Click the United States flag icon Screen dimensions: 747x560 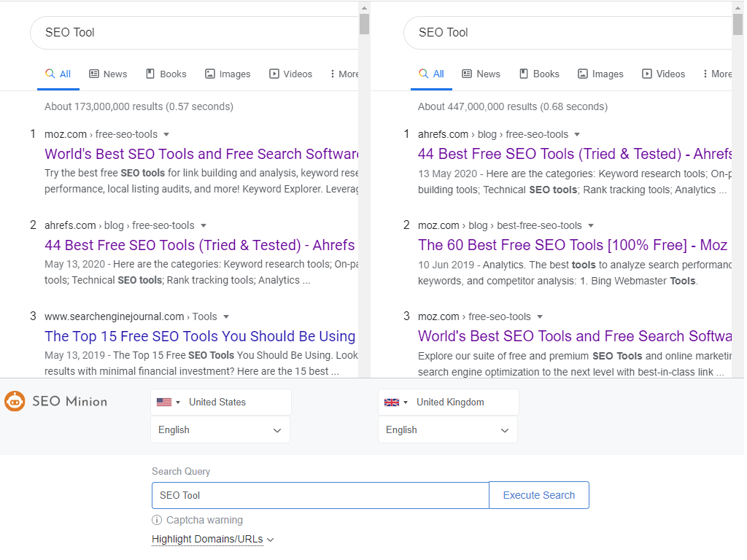pyautogui.click(x=164, y=402)
